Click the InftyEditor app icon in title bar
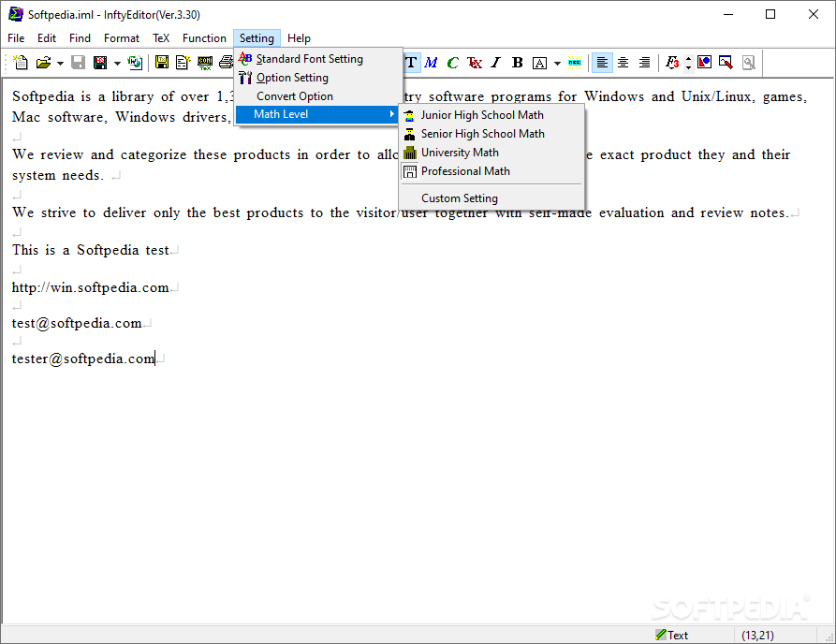Image resolution: width=836 pixels, height=644 pixels. pyautogui.click(x=16, y=14)
